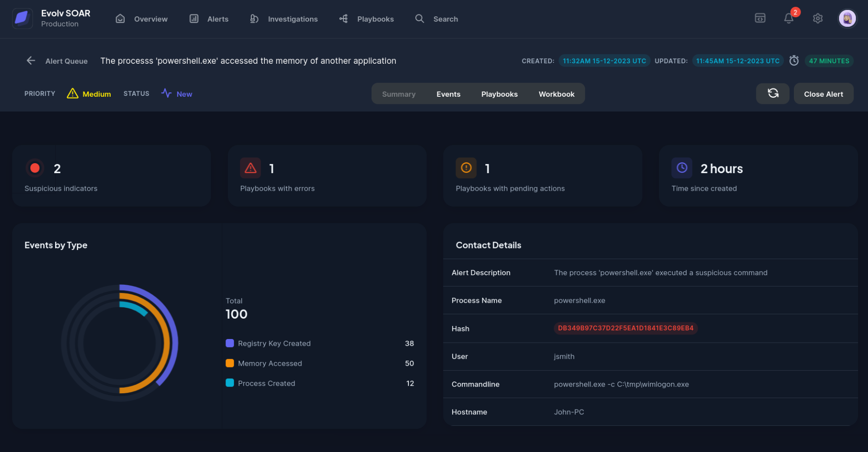Open the notifications bell icon
Image resolution: width=868 pixels, height=452 pixels.
788,19
